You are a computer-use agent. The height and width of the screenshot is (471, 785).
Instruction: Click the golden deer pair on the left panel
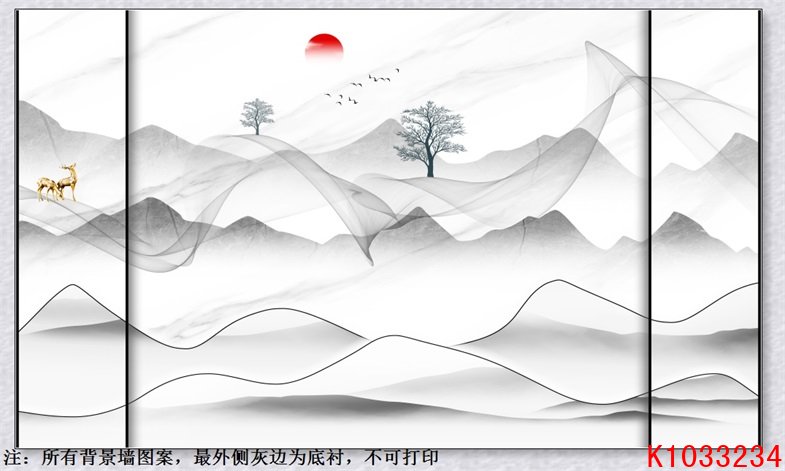click(x=57, y=183)
